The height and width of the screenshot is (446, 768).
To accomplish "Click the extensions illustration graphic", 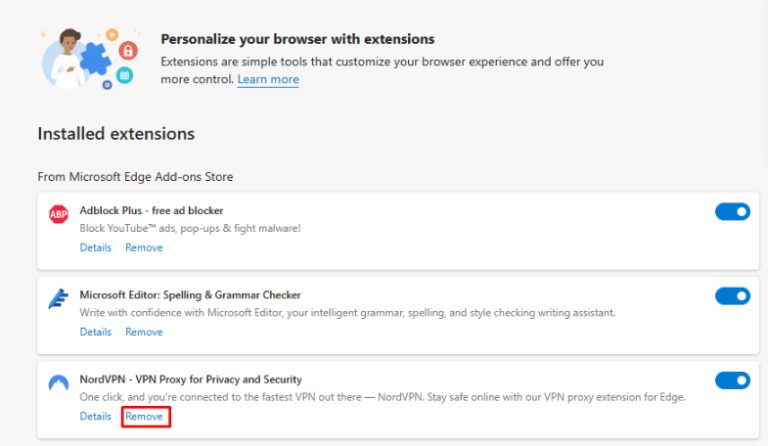I will (x=89, y=59).
